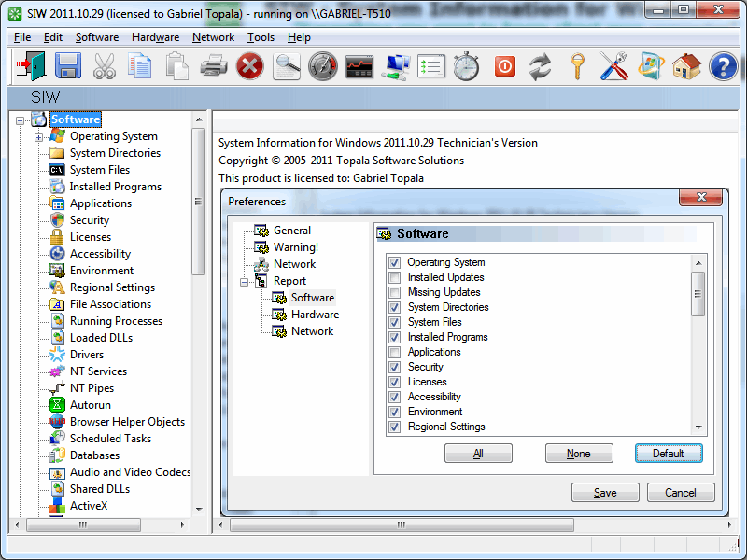
Task: Click the Exit door toolbar icon
Action: tap(31, 66)
